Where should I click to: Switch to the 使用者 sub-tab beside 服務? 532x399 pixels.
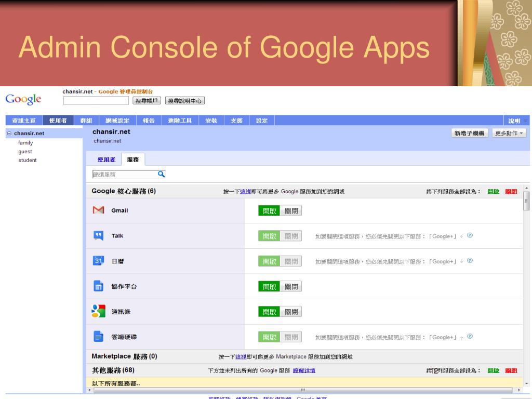click(x=107, y=159)
